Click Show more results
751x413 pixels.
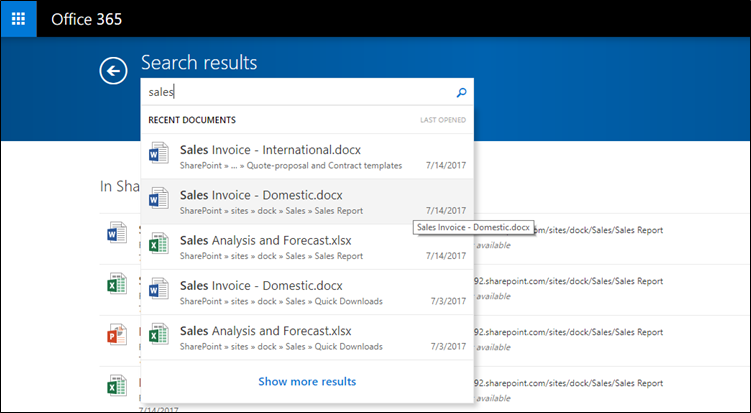[x=307, y=381]
